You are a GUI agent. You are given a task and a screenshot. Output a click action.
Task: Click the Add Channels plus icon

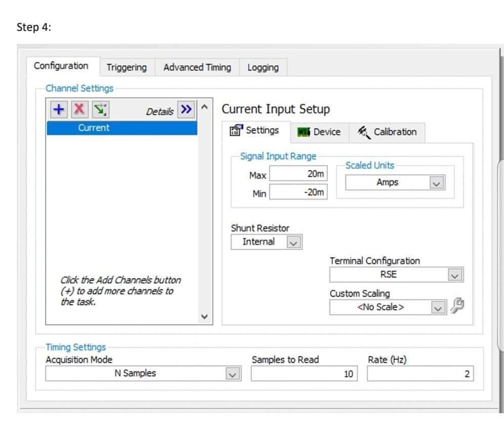point(58,108)
